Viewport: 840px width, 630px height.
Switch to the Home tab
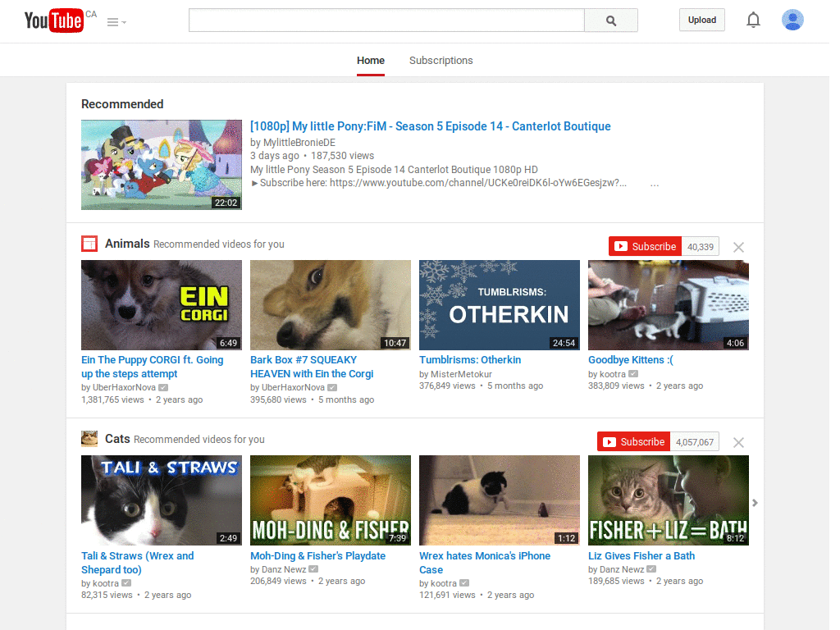click(x=371, y=61)
